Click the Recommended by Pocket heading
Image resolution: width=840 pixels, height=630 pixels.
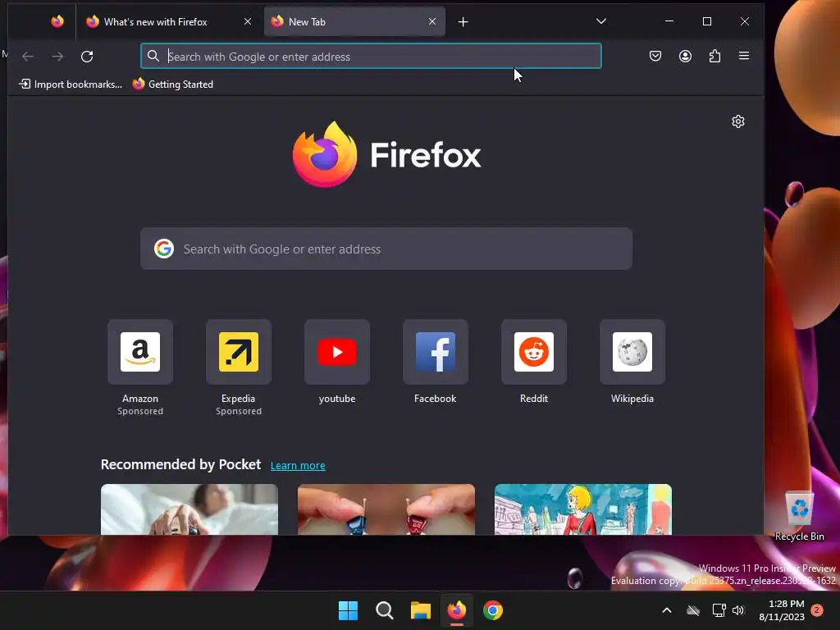pos(180,464)
